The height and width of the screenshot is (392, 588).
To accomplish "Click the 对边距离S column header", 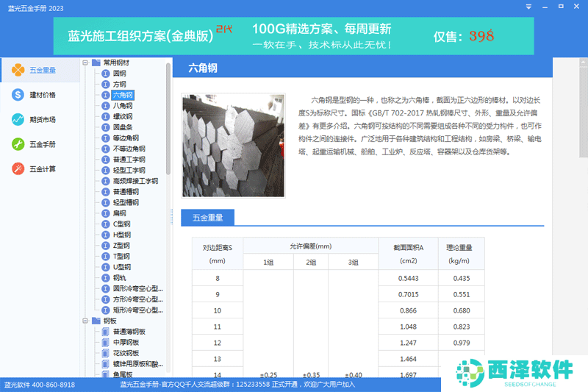I will (218, 254).
